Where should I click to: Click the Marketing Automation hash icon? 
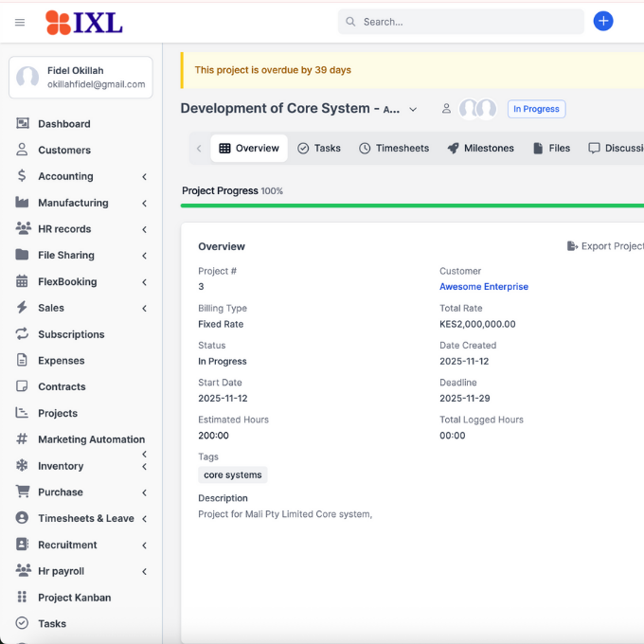[22, 439]
